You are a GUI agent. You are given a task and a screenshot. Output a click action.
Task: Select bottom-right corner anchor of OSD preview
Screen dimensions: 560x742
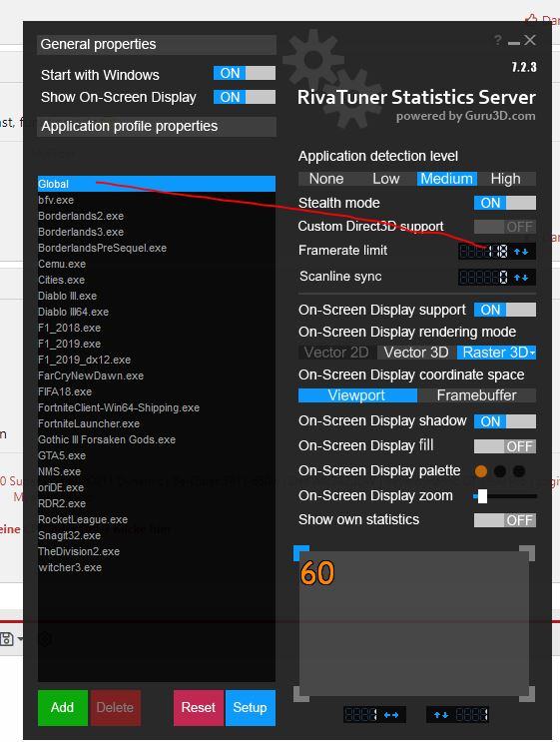point(527,694)
